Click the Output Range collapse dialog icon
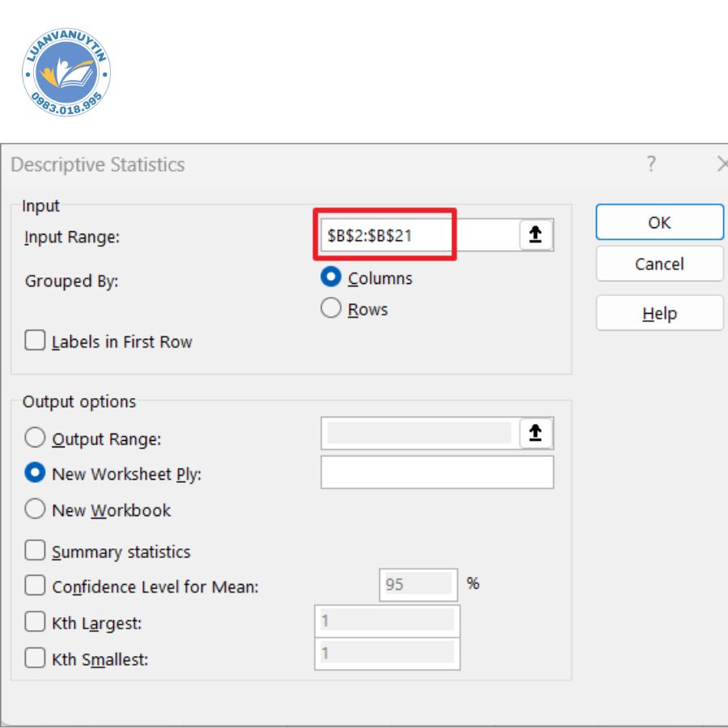Image resolution: width=728 pixels, height=728 pixels. click(x=535, y=434)
